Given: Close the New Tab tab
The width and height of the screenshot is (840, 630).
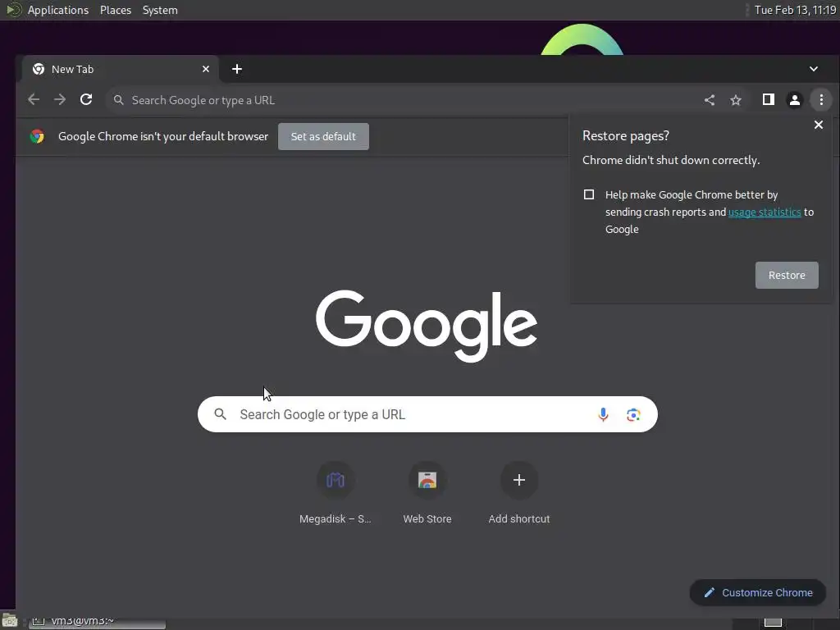Looking at the screenshot, I should point(206,69).
